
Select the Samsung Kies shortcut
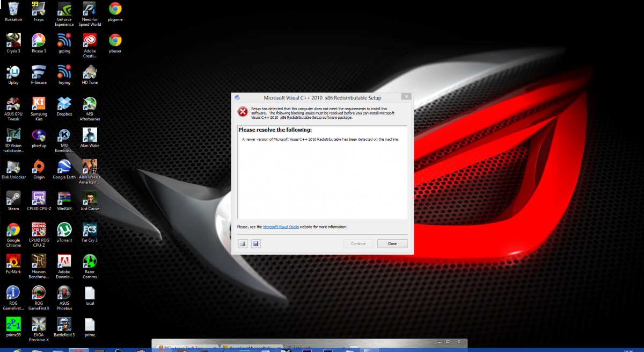(x=39, y=109)
